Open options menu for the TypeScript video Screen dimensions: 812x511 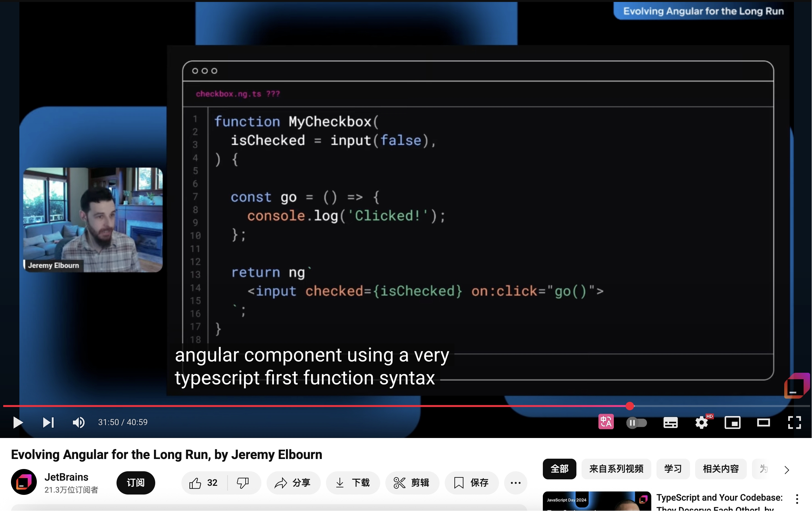click(797, 499)
